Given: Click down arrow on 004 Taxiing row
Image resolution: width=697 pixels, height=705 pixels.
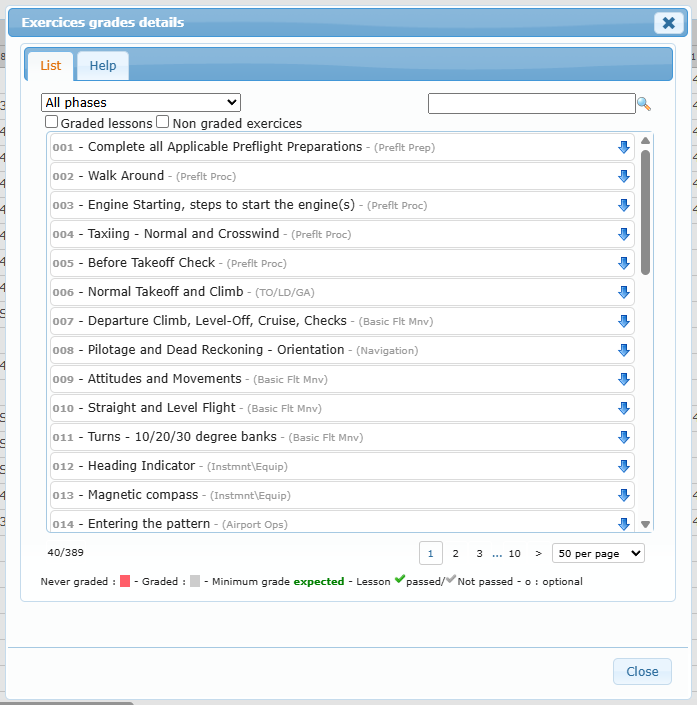Looking at the screenshot, I should coord(624,234).
